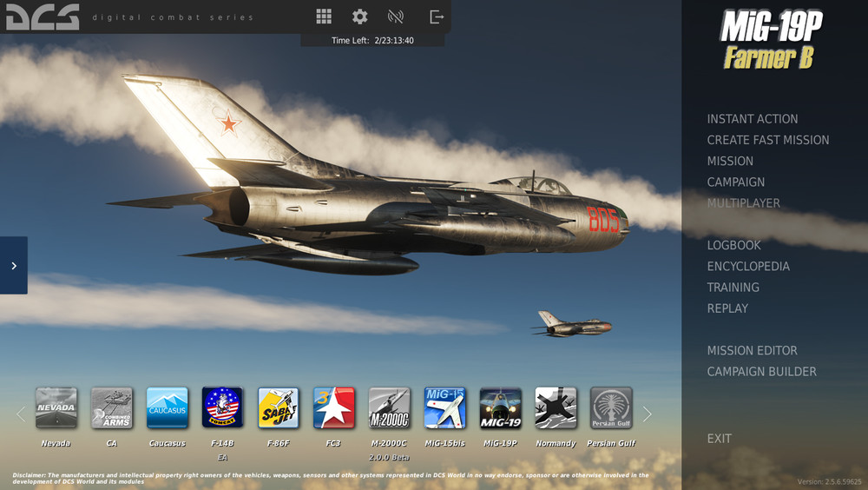Select the Persian Gulf terrain module icon
Screen dimensions: 868x490
[611, 408]
